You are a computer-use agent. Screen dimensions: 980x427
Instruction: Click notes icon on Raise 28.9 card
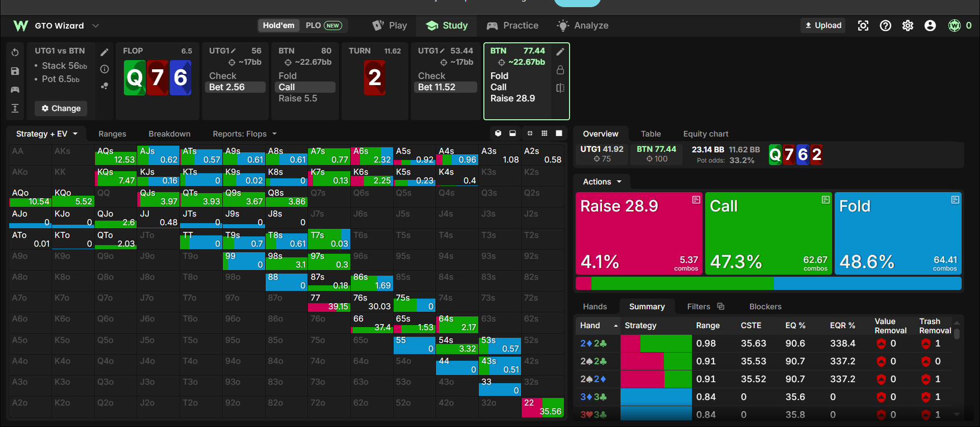(x=696, y=200)
